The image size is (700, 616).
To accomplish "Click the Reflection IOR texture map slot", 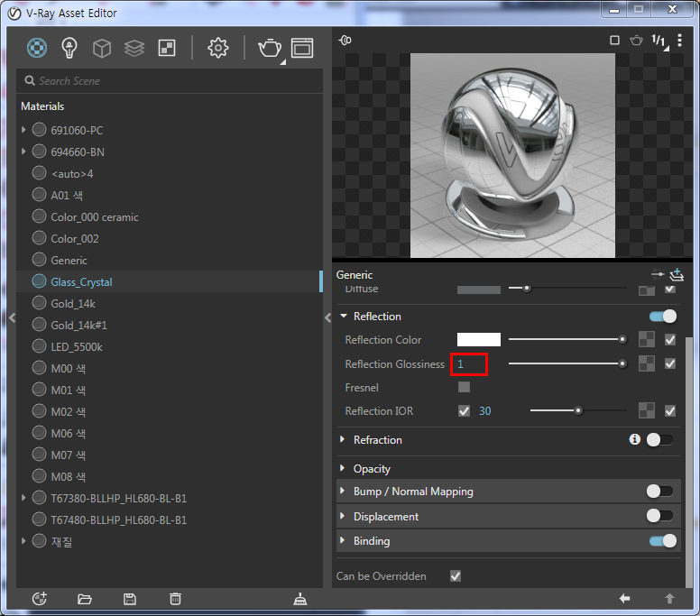I will pyautogui.click(x=647, y=411).
